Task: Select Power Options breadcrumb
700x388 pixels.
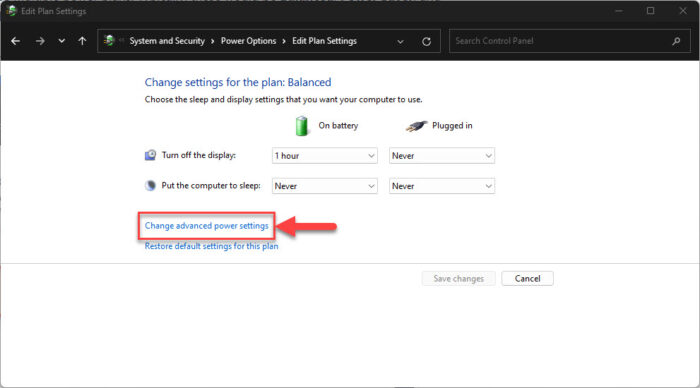Action: coord(248,41)
